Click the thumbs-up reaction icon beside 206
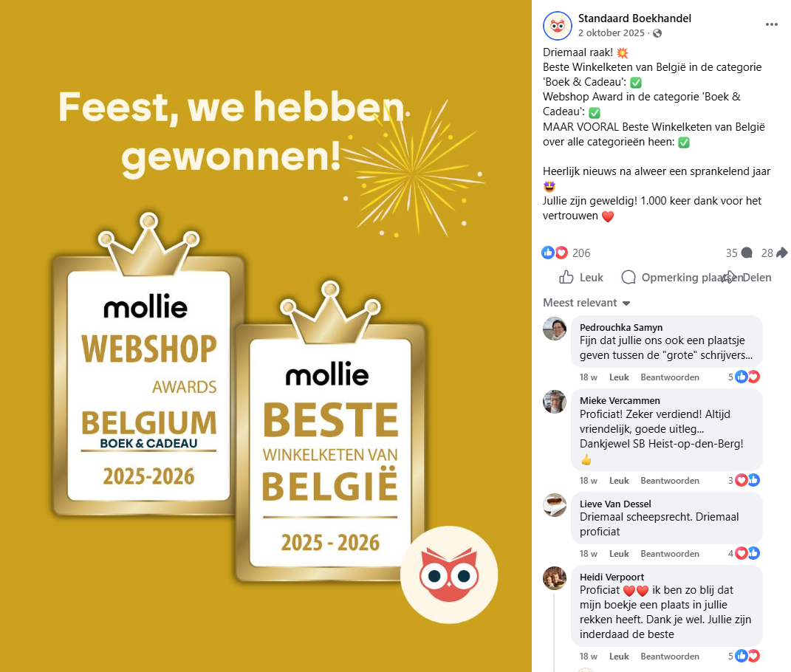791x672 pixels. 547,253
